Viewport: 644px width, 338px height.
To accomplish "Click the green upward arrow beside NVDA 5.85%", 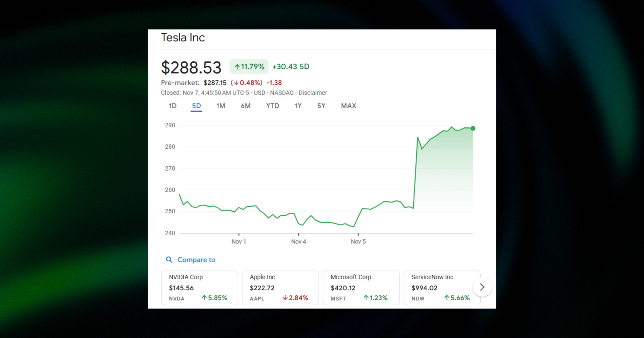I will 204,298.
